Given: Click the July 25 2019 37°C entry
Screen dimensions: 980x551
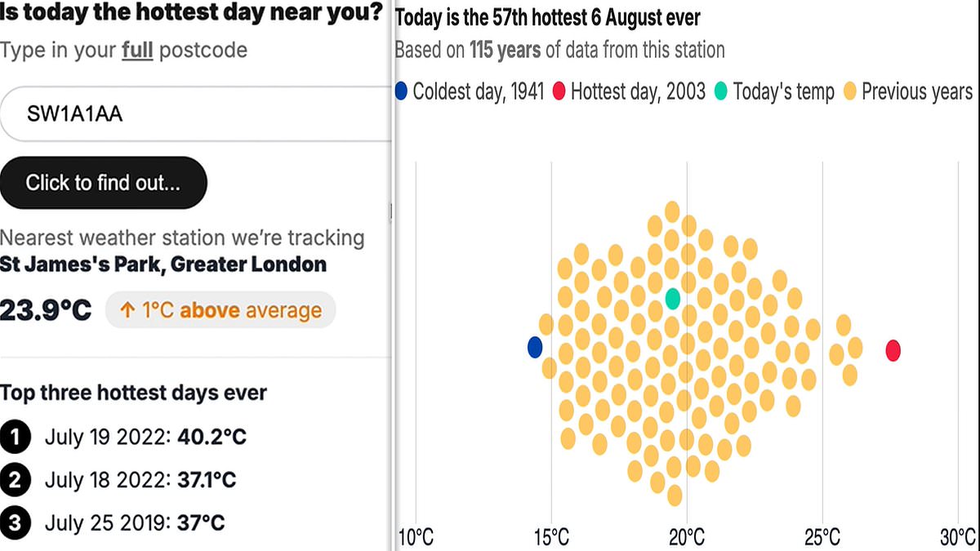Looking at the screenshot, I should (135, 522).
